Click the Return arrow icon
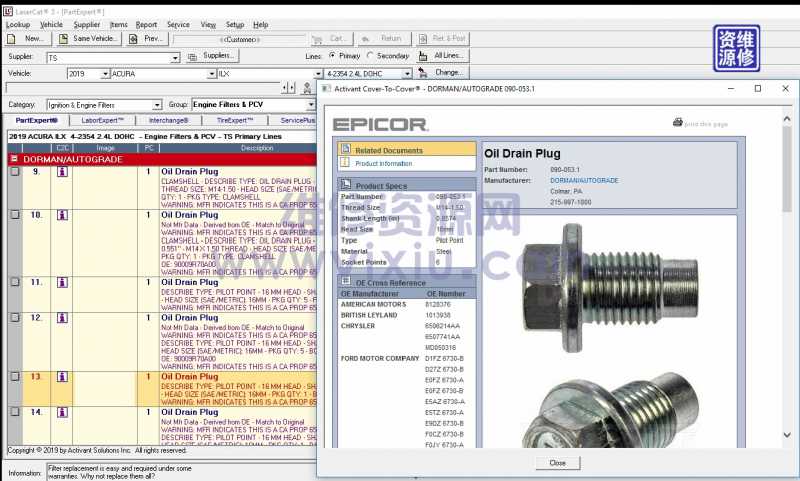The image size is (800, 481). pos(365,39)
